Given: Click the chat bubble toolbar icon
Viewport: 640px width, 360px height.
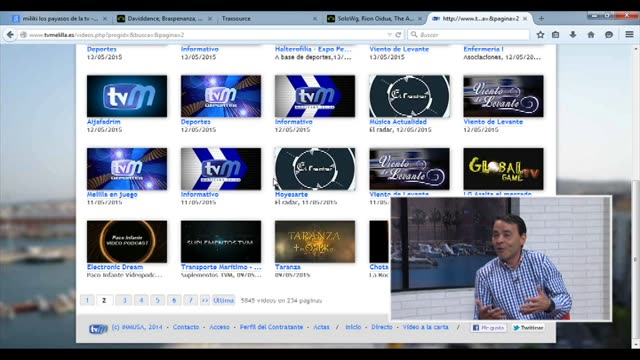Looking at the screenshot, I should (x=609, y=35).
